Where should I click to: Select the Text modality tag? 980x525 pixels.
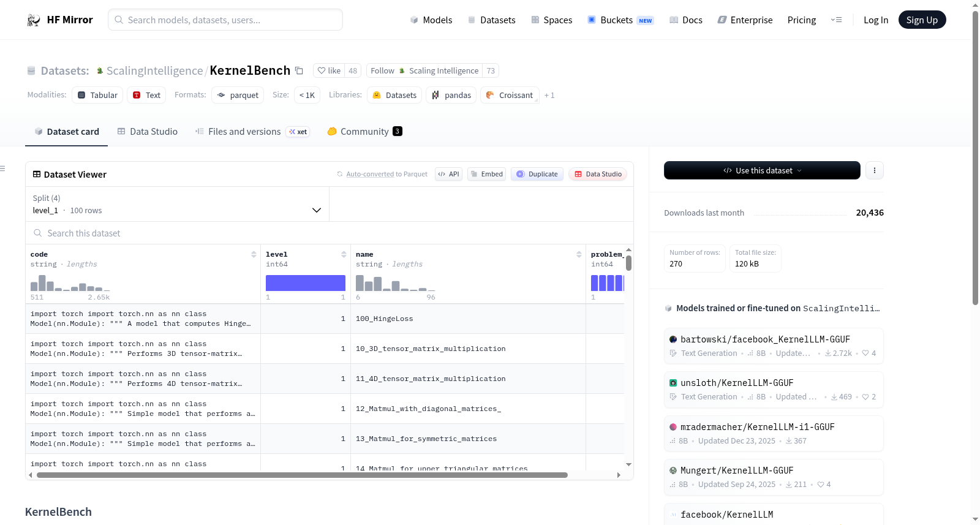click(146, 95)
